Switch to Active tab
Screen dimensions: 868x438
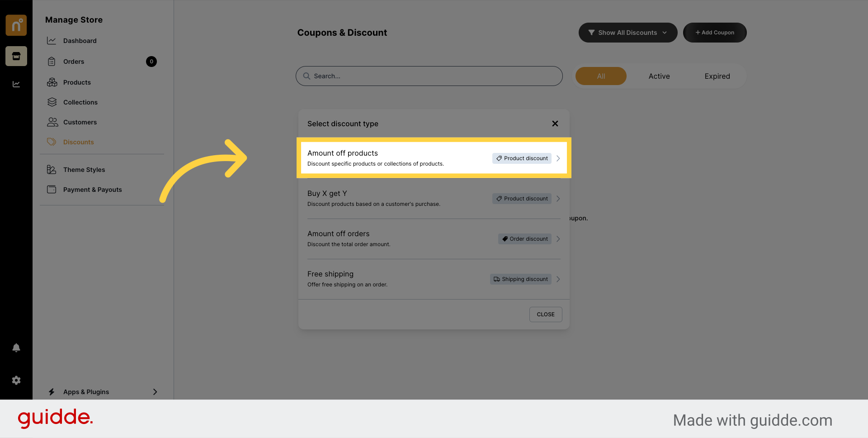(x=659, y=76)
